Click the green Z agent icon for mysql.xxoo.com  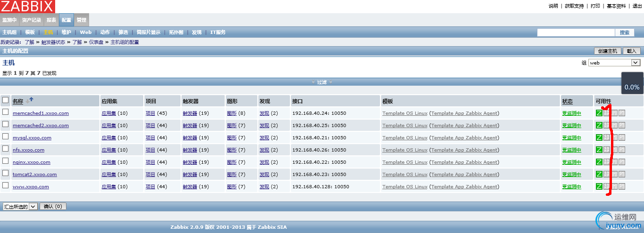coord(599,137)
